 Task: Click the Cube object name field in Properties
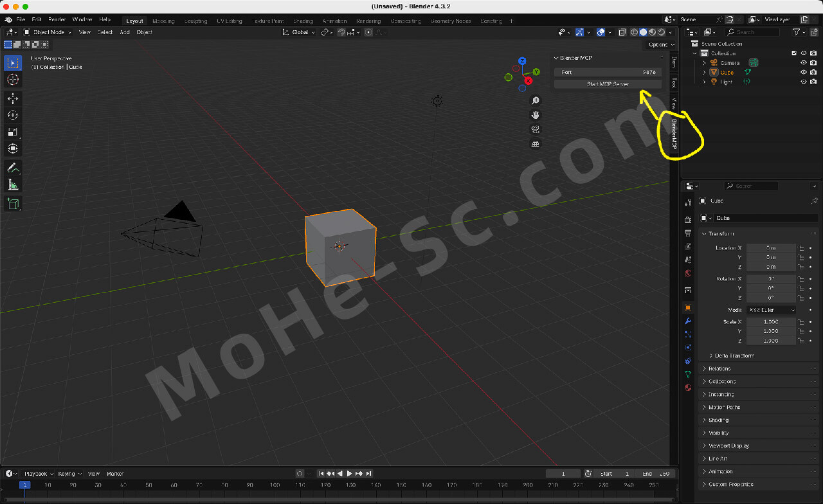pyautogui.click(x=765, y=218)
